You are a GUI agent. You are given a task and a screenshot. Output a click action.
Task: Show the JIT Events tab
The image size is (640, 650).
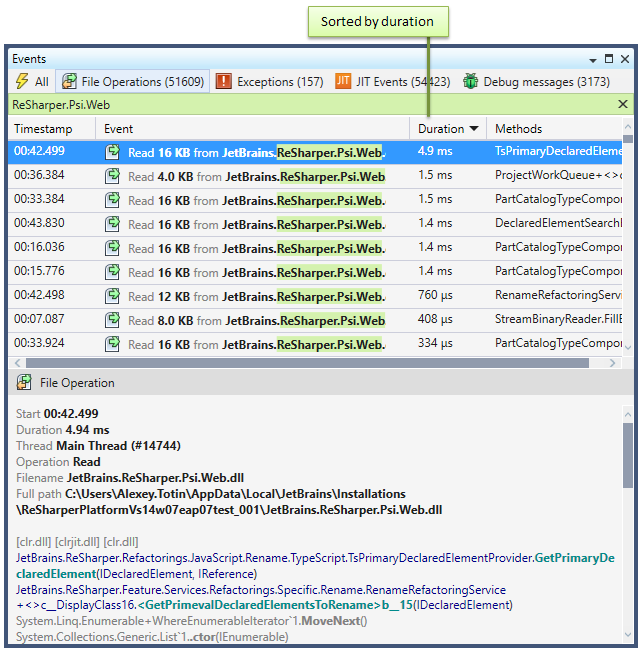point(393,82)
